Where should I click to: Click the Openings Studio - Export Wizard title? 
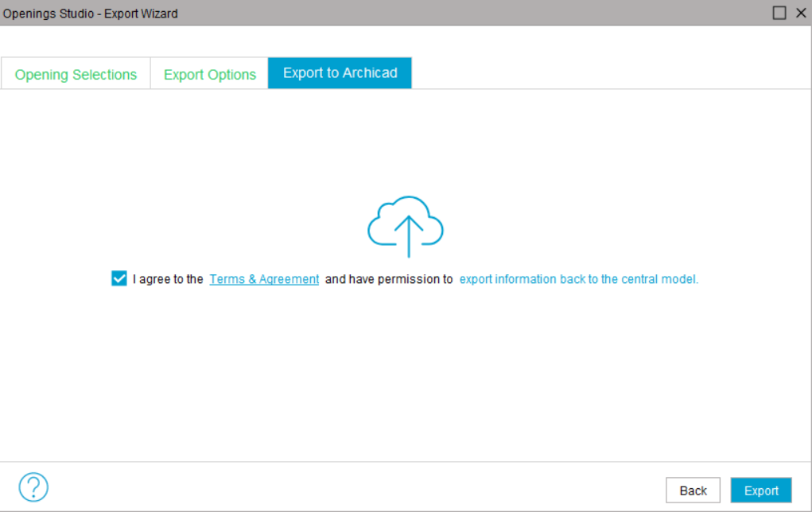[x=90, y=14]
